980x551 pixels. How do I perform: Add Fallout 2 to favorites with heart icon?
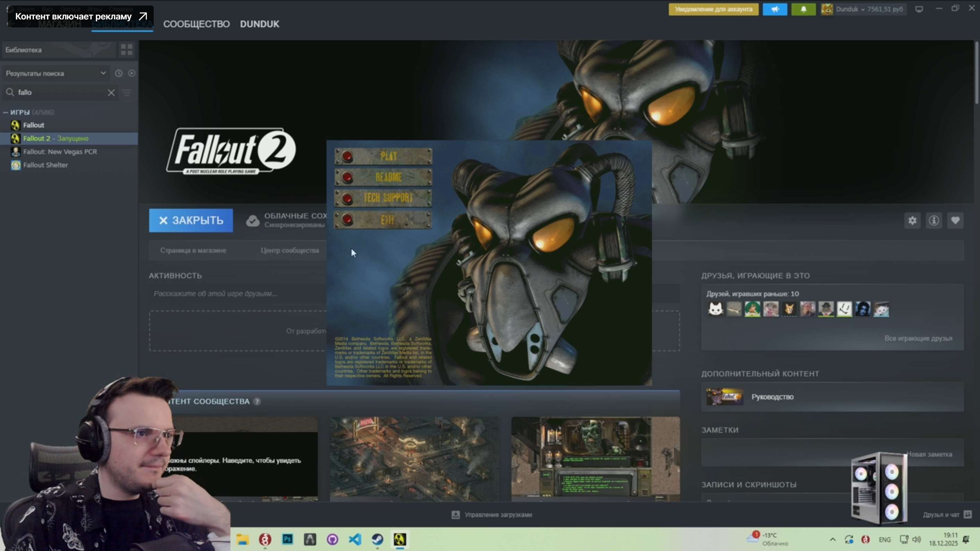[x=955, y=220]
